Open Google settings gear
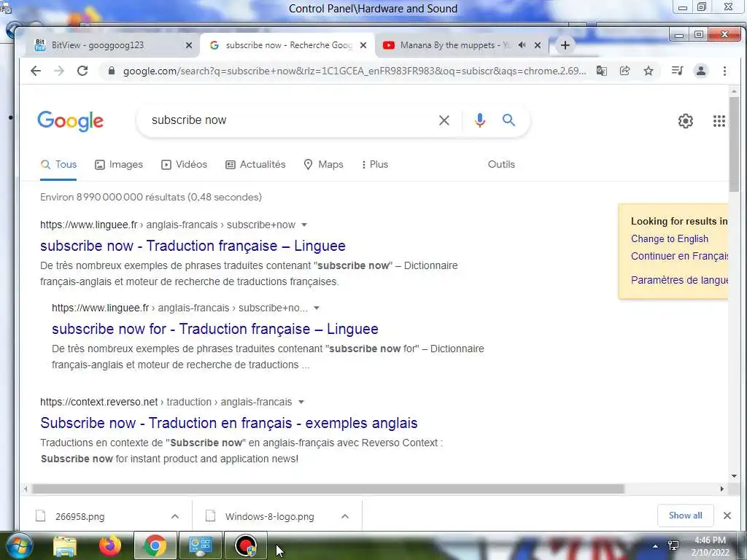747x560 pixels. (x=686, y=121)
